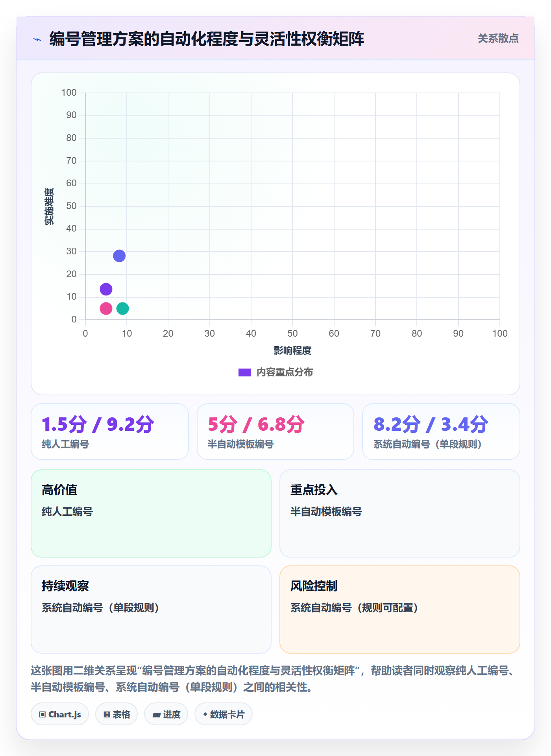Click the purple legend swatch for 内容重点分布
Screen dimensions: 551x756
tap(245, 372)
